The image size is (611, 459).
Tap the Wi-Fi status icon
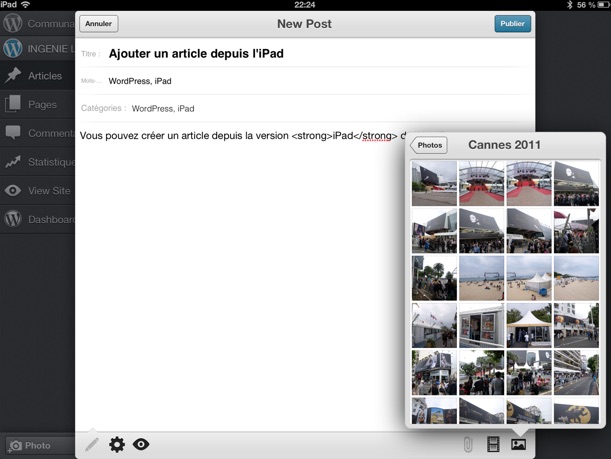(26, 5)
